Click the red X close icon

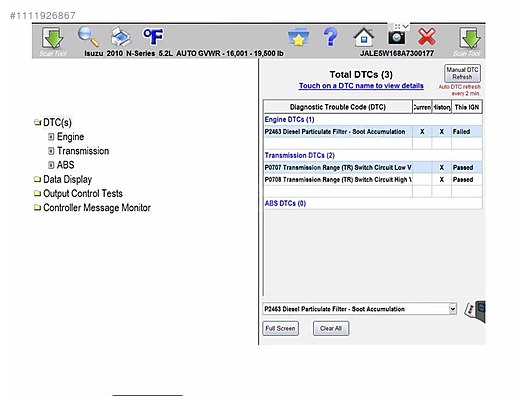tap(427, 37)
